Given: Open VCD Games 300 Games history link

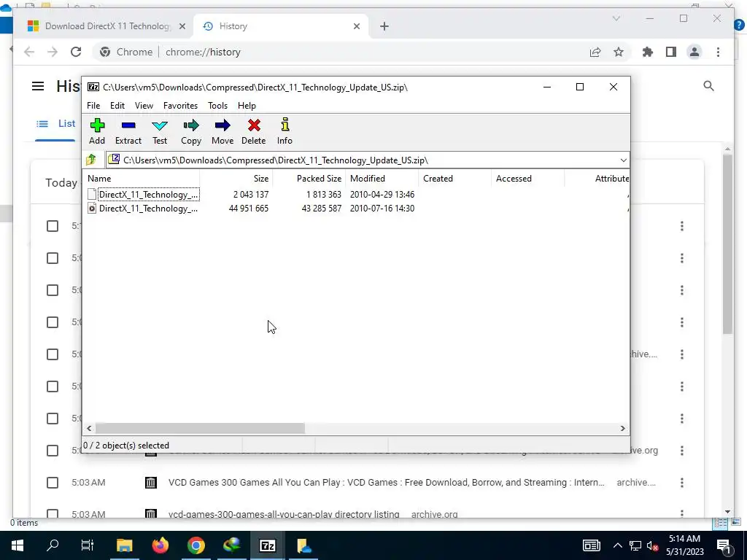Looking at the screenshot, I should [x=387, y=483].
